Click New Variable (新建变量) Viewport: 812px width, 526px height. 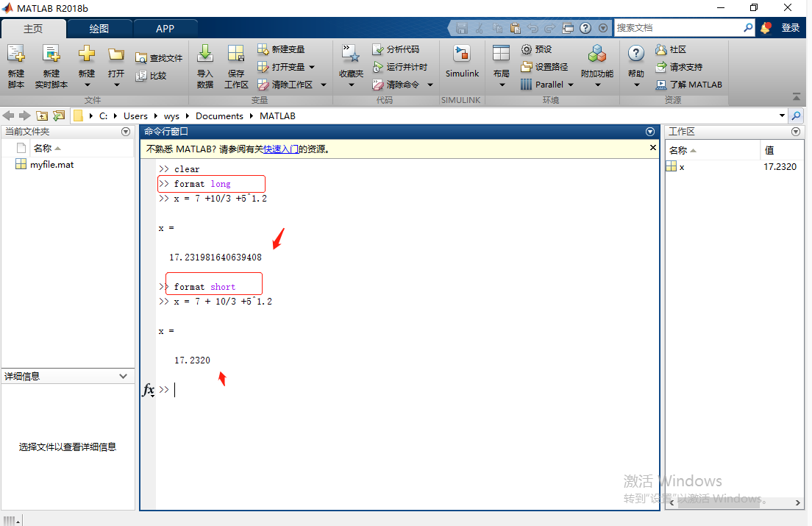pos(281,49)
